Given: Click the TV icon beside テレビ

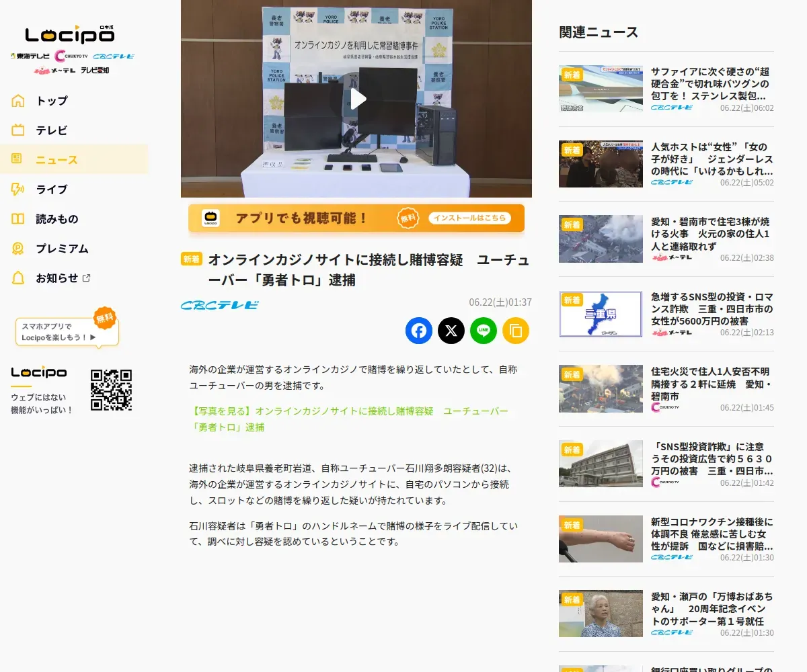Looking at the screenshot, I should point(18,130).
